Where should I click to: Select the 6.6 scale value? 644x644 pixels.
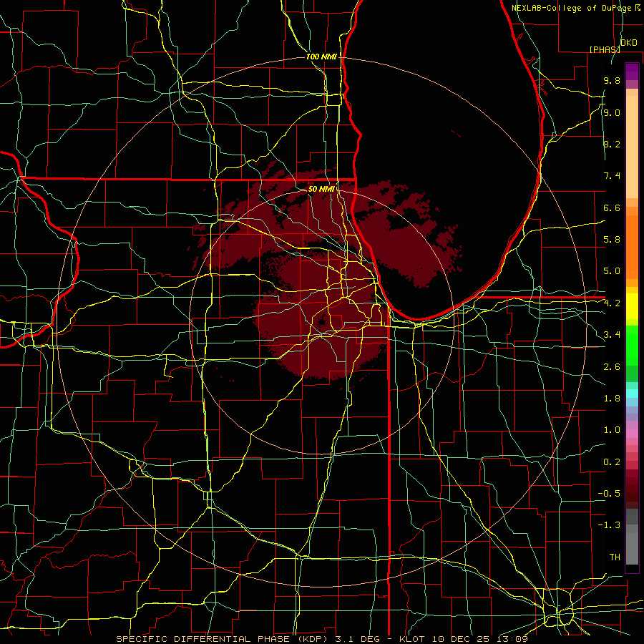(612, 208)
